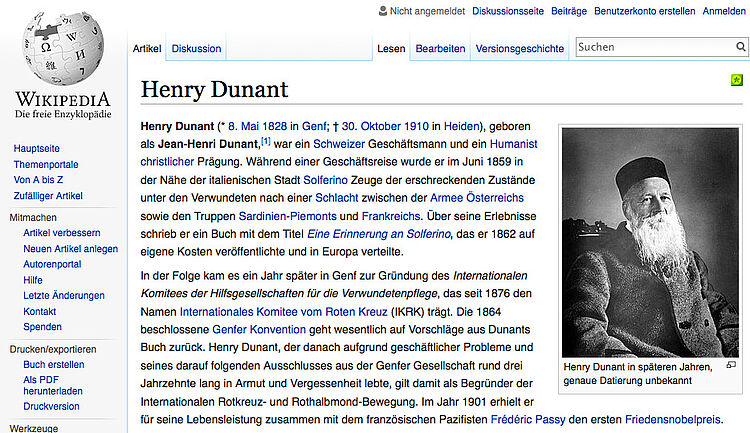Open the 1828 year link
Image resolution: width=750 pixels, height=433 pixels.
[x=275, y=126]
